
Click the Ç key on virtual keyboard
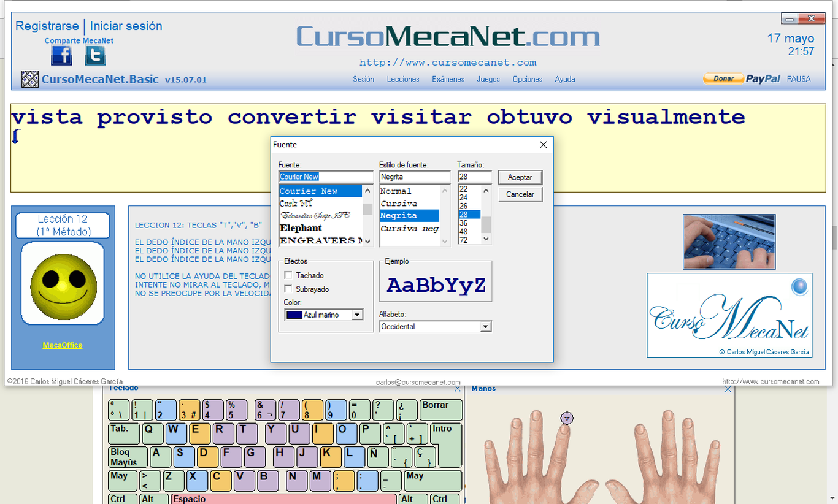point(425,457)
